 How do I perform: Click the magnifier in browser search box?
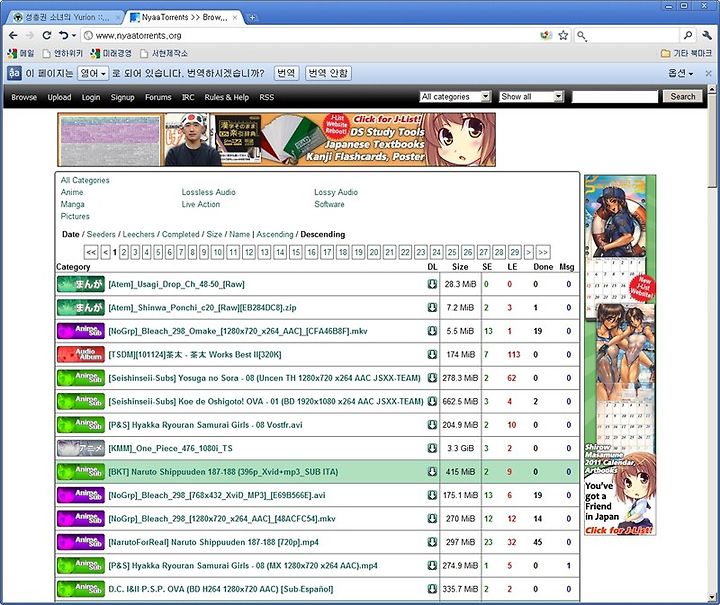[687, 35]
